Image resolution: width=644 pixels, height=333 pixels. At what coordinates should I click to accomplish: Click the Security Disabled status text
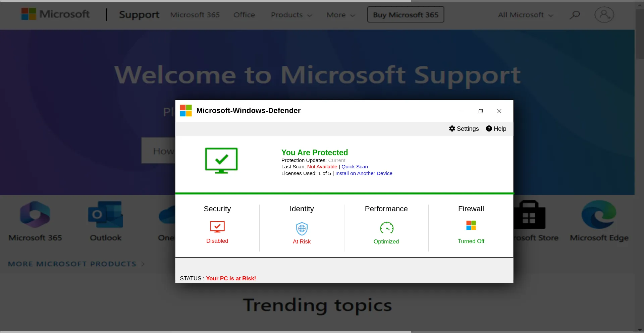[x=217, y=241]
